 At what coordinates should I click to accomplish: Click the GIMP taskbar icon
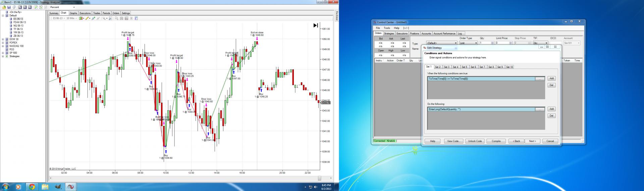[58, 187]
